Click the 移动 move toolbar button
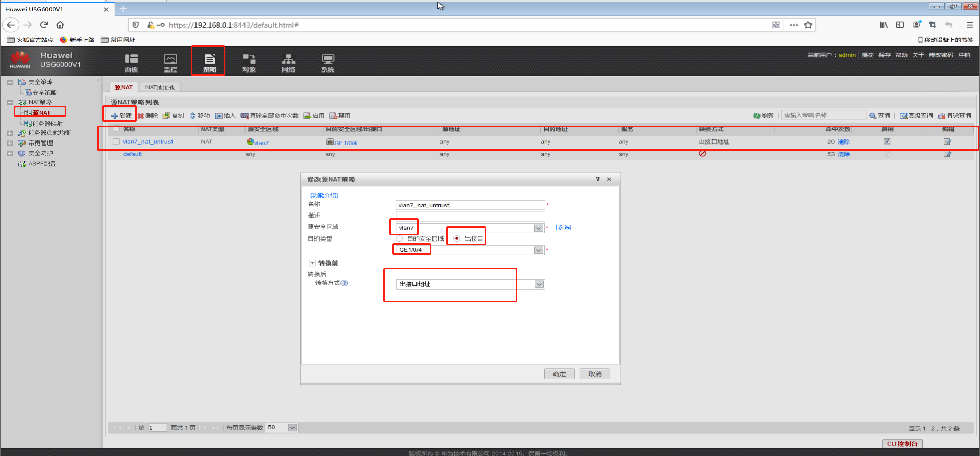980x456 pixels. 200,116
